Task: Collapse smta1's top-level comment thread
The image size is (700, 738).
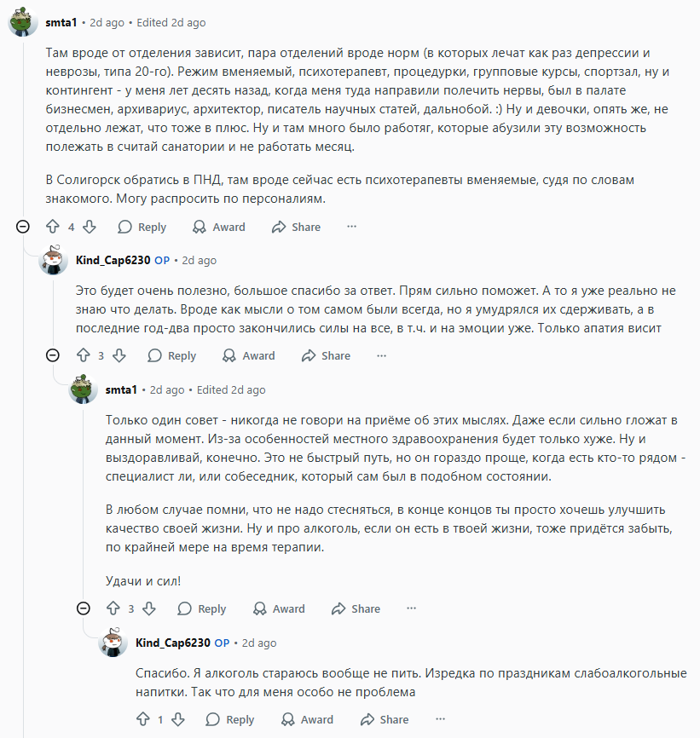Action: (23, 227)
